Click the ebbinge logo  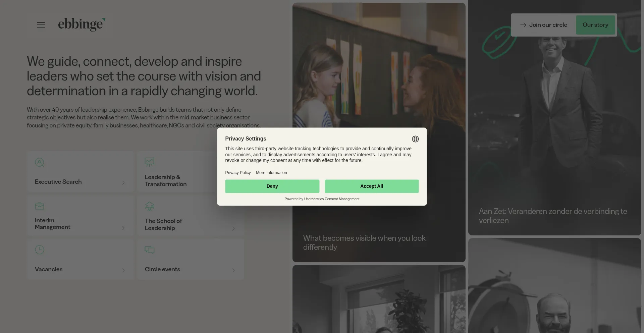pos(82,24)
